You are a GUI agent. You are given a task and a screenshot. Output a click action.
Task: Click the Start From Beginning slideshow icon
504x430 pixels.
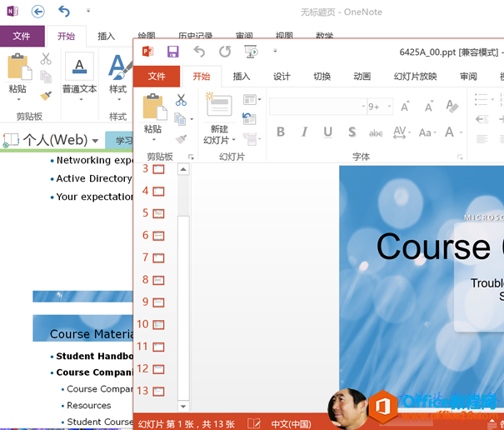(x=251, y=52)
